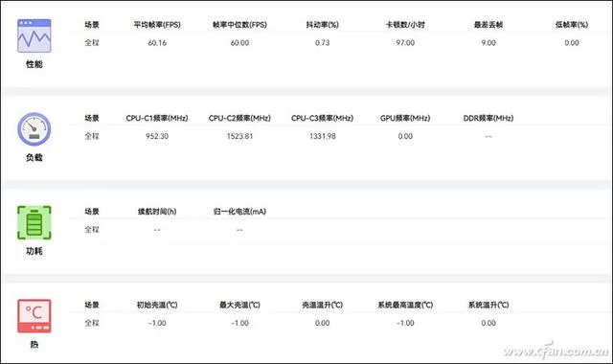Screen dimensions: 613x364
Task: Click the 功耗 green battery icon
Action: tap(34, 222)
